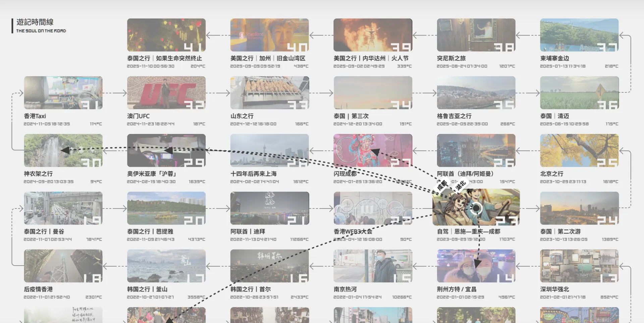
Task: Open the 美国之行 | 加州 | 旧金山湾区 title
Action: pyautogui.click(x=268, y=58)
